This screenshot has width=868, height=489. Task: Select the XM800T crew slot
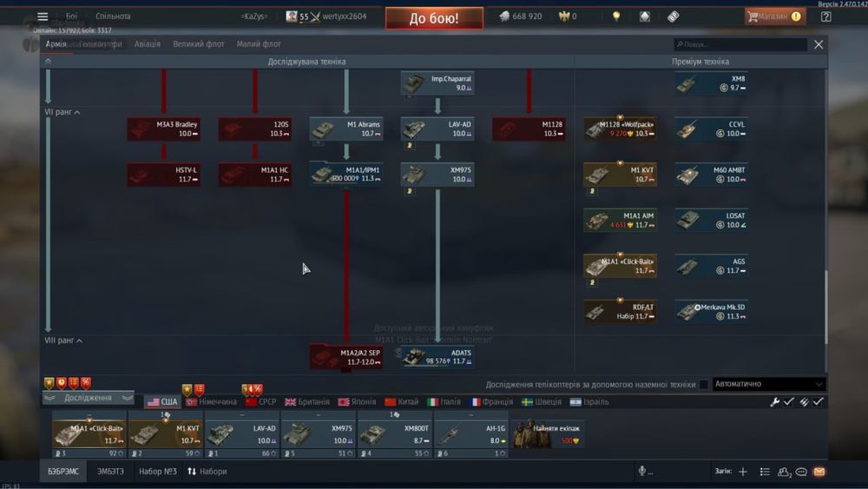click(394, 434)
